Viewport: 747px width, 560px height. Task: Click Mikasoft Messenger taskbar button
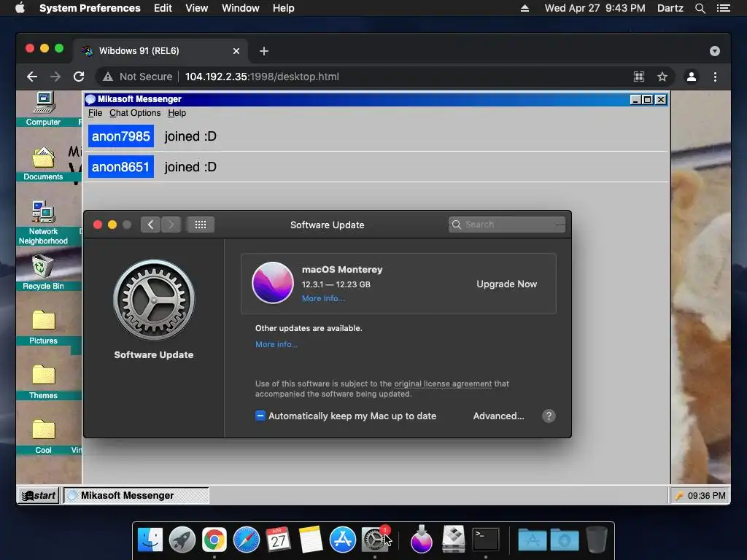click(x=136, y=495)
